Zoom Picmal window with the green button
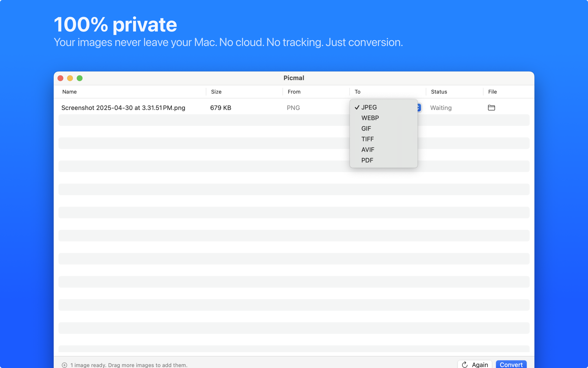The image size is (588, 368). click(x=80, y=78)
